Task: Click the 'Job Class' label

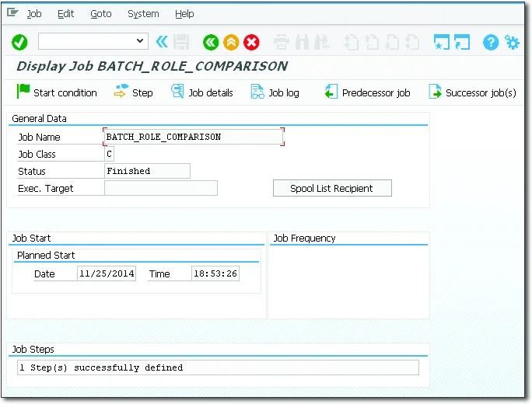Action: click(x=37, y=154)
